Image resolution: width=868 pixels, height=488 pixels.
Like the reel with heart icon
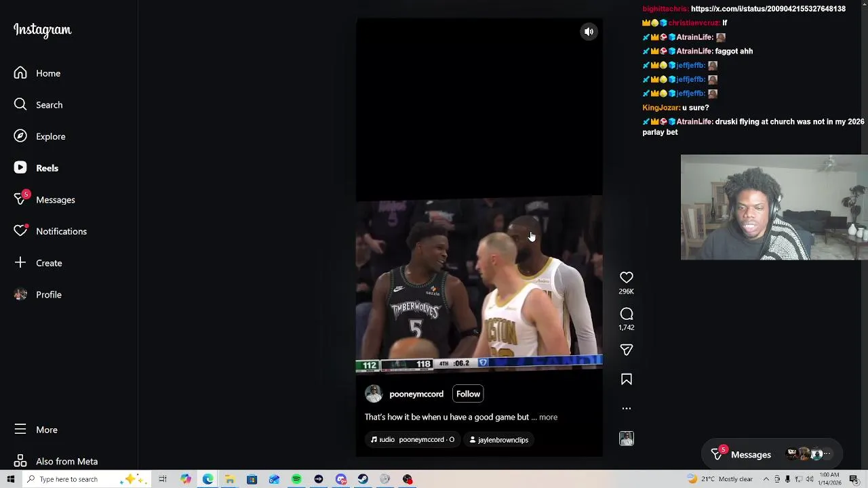click(x=627, y=277)
